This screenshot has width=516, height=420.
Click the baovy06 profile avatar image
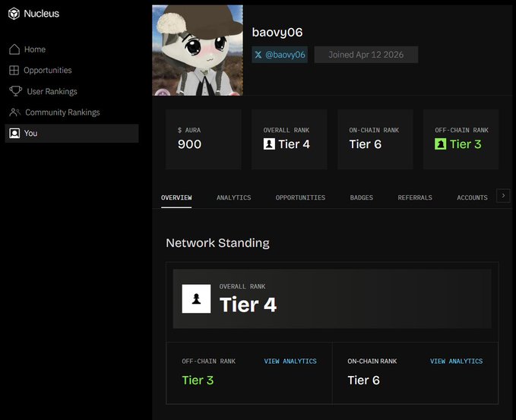click(x=198, y=50)
